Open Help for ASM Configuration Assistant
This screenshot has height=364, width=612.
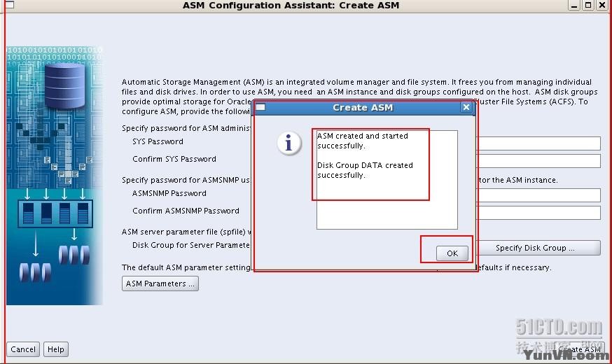click(x=56, y=349)
